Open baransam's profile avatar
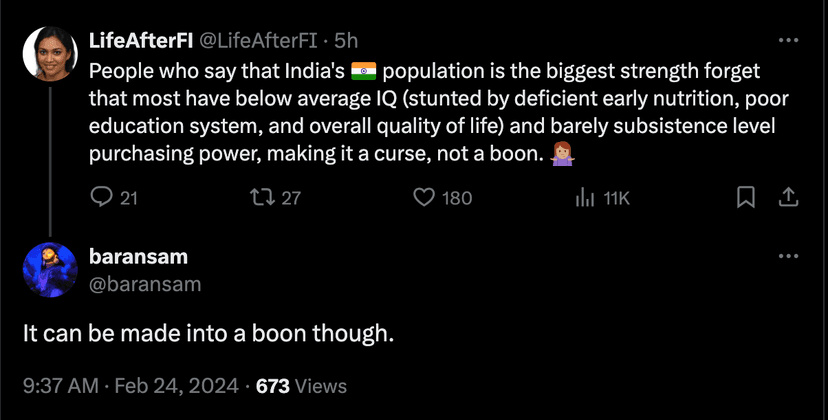This screenshot has width=828, height=420. [50, 270]
